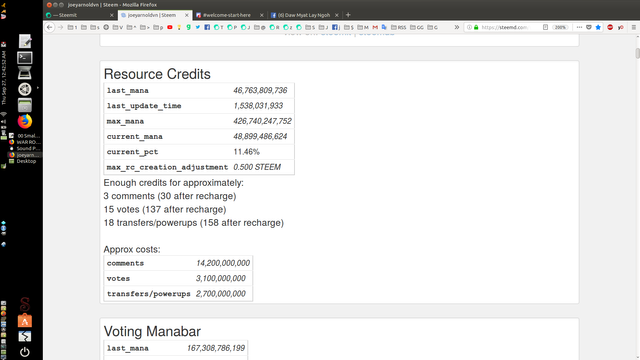640x360 pixels.
Task: Open the Gmail bookmark icon
Action: pyautogui.click(x=375, y=27)
